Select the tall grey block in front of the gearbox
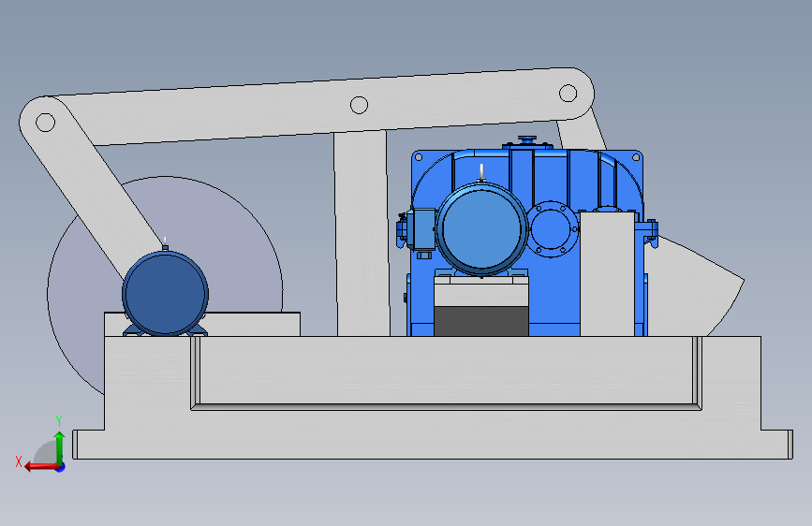Screen dimensions: 812x526 tap(607, 274)
